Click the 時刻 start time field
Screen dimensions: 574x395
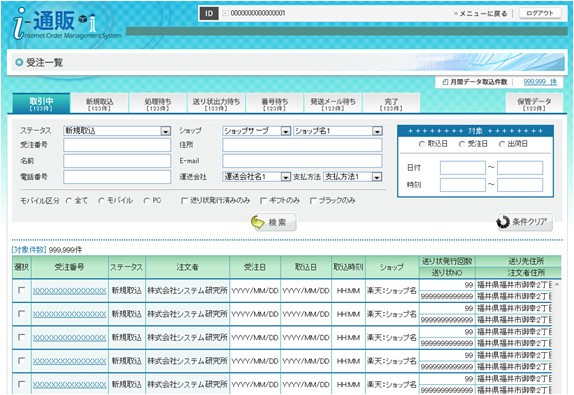(x=463, y=185)
